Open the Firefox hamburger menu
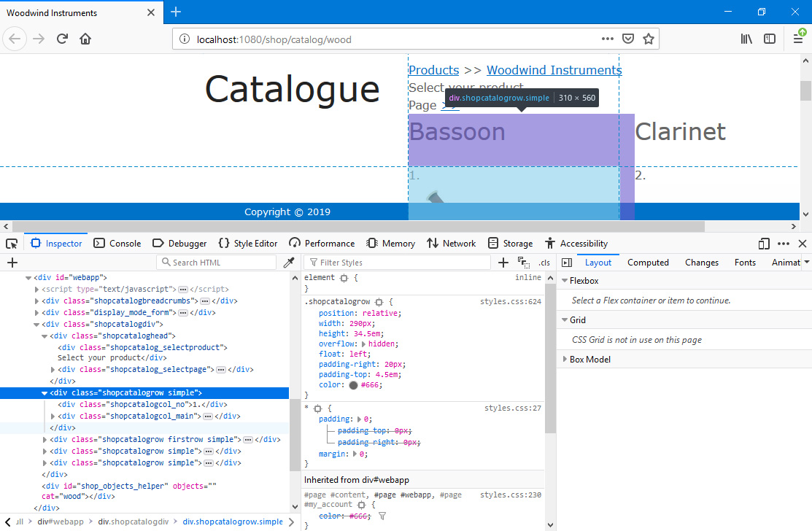The width and height of the screenshot is (812, 531). tap(798, 39)
